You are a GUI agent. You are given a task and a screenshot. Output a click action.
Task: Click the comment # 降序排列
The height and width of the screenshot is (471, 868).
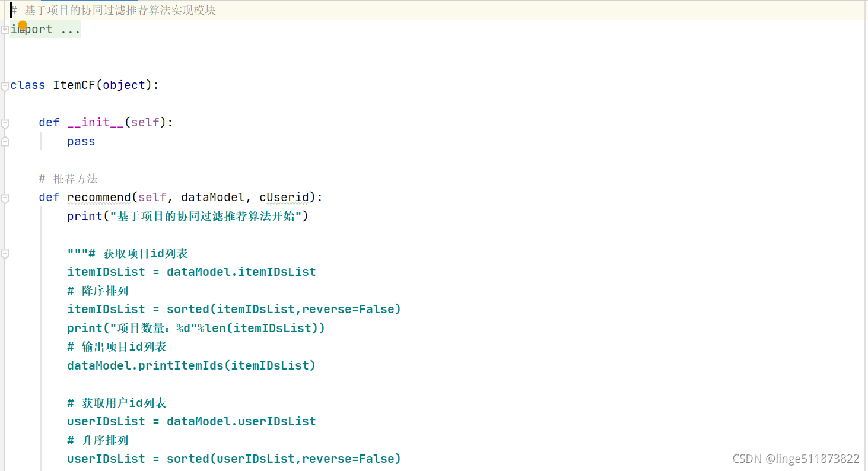(x=98, y=291)
